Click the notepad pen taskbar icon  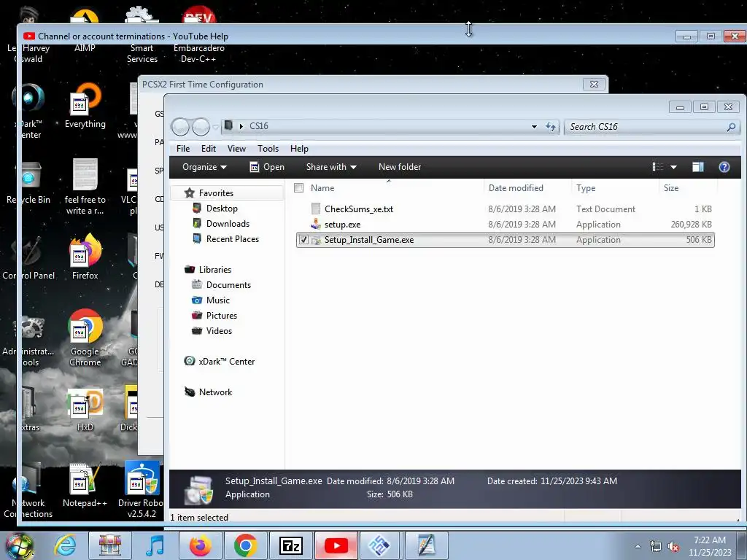[x=426, y=545]
